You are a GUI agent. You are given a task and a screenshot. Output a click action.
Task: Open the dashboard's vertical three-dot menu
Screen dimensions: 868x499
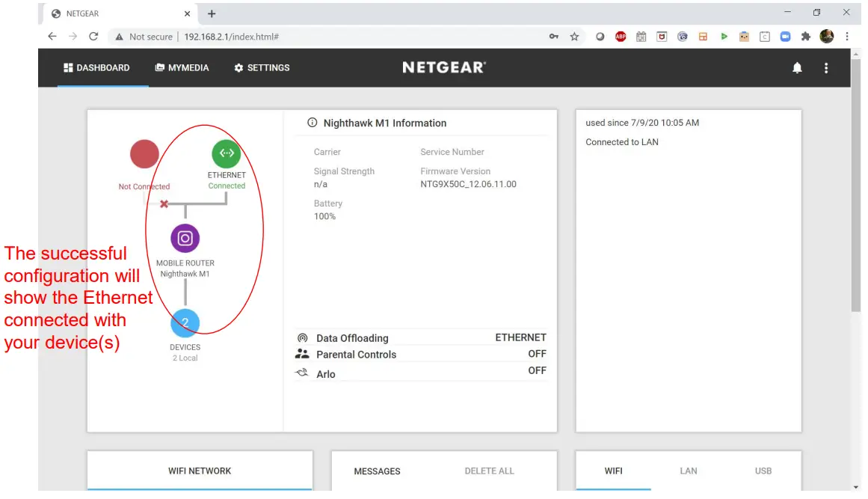point(826,67)
